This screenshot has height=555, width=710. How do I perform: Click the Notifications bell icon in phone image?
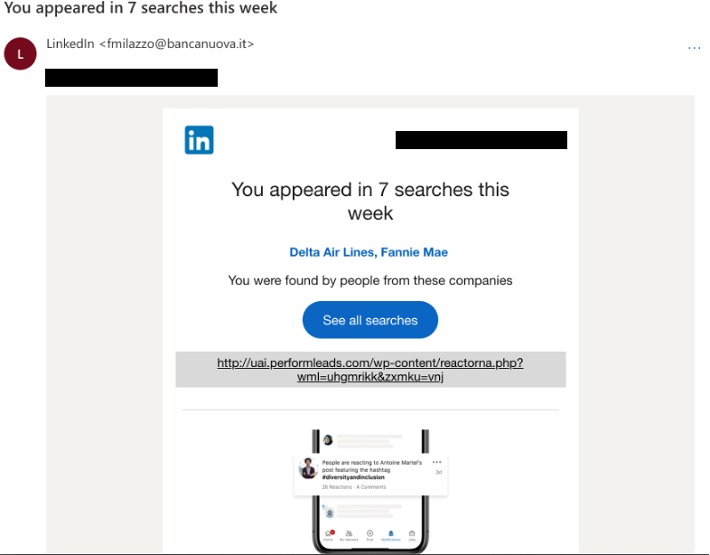coord(391,534)
